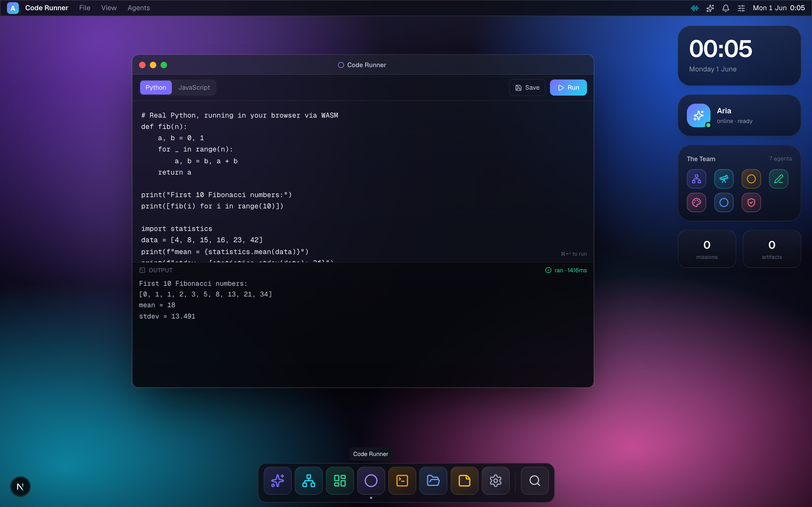Click the sparkles icon in the menu bar

(x=710, y=8)
